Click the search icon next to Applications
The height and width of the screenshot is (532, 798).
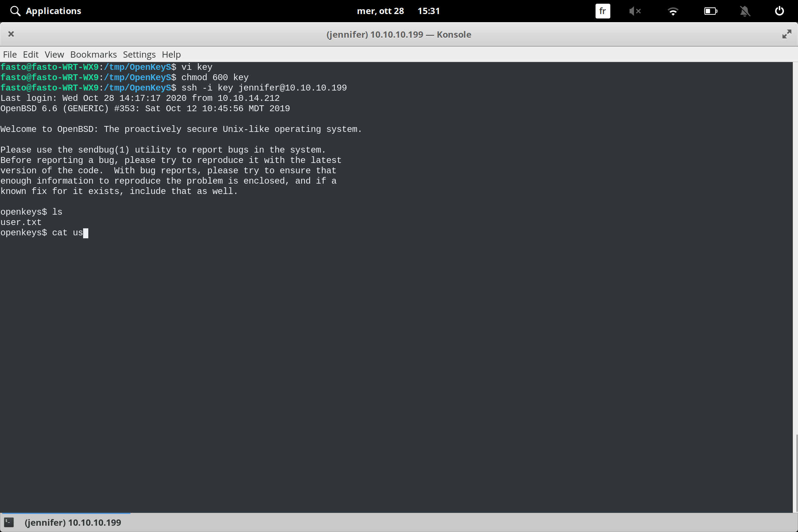(15, 11)
